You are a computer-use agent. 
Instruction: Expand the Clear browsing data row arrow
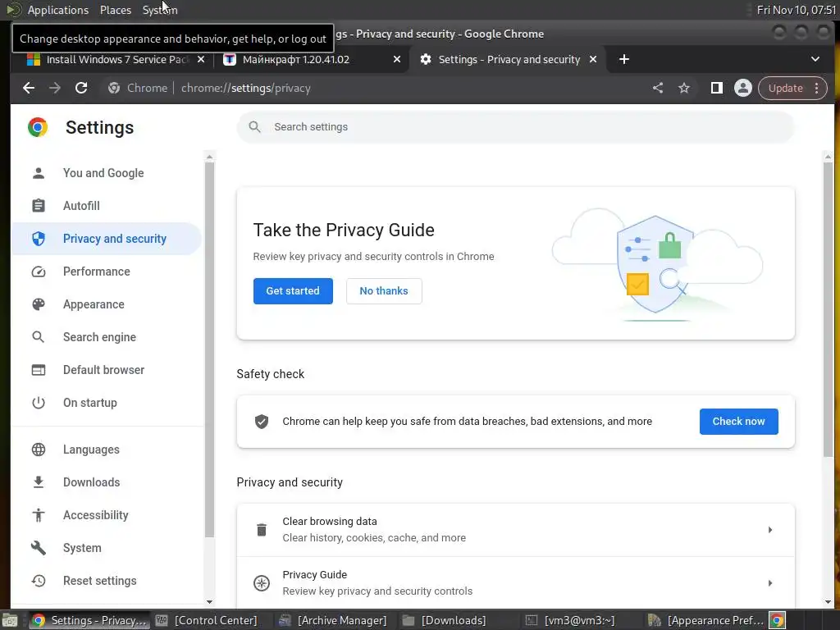[769, 530]
